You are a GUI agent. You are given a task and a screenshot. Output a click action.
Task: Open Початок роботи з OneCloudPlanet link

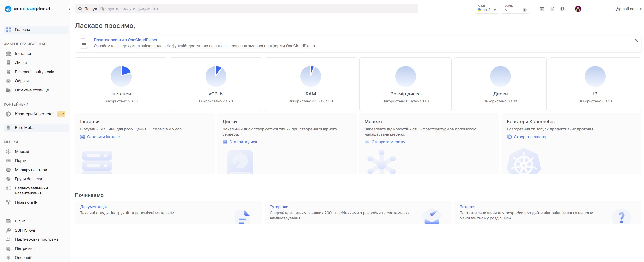click(125, 40)
